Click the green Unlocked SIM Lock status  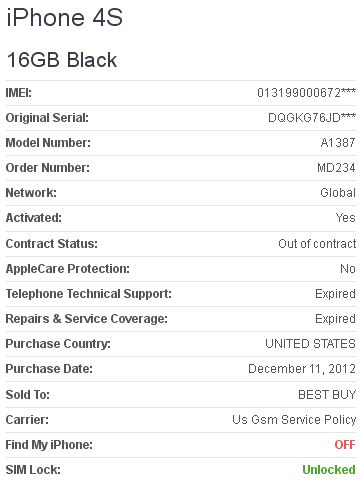point(329,470)
